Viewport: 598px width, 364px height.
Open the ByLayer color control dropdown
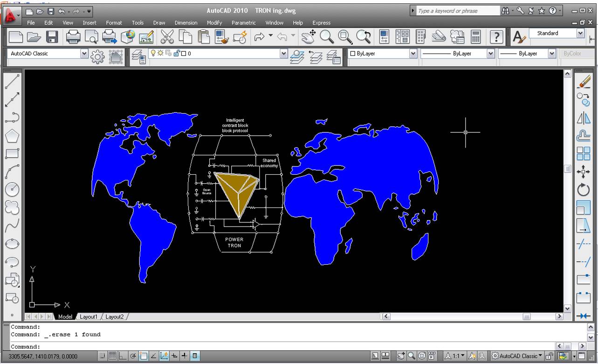point(413,54)
